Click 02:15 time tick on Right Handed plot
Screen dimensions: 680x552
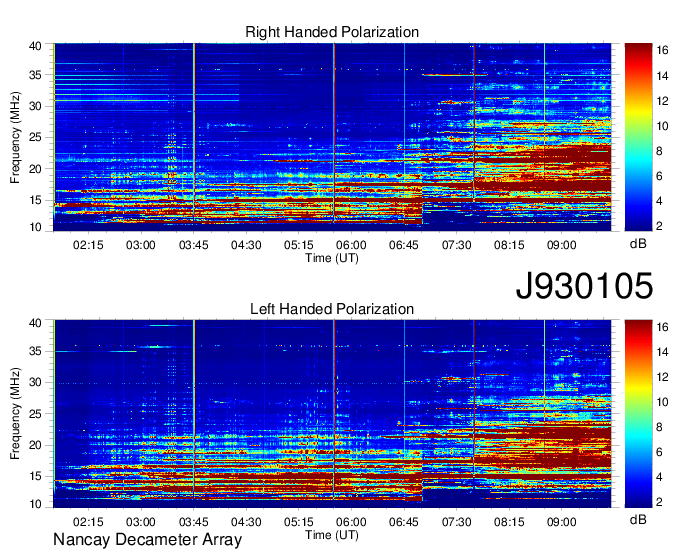(x=88, y=245)
